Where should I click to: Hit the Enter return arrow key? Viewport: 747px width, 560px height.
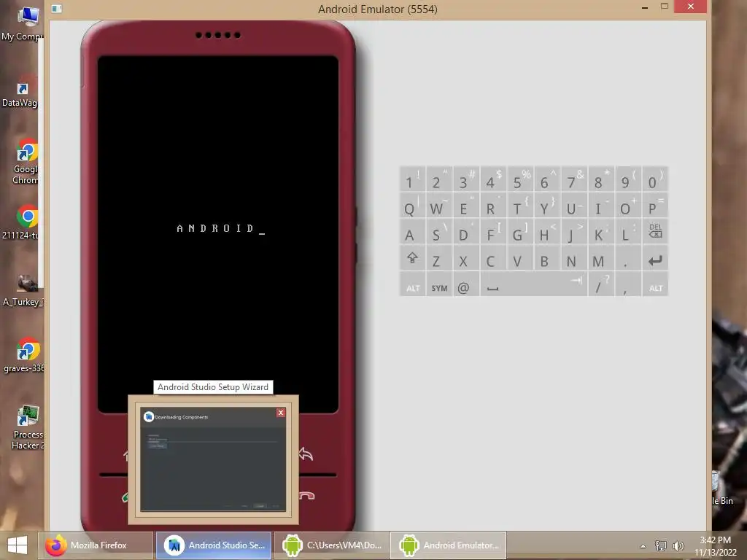point(655,258)
